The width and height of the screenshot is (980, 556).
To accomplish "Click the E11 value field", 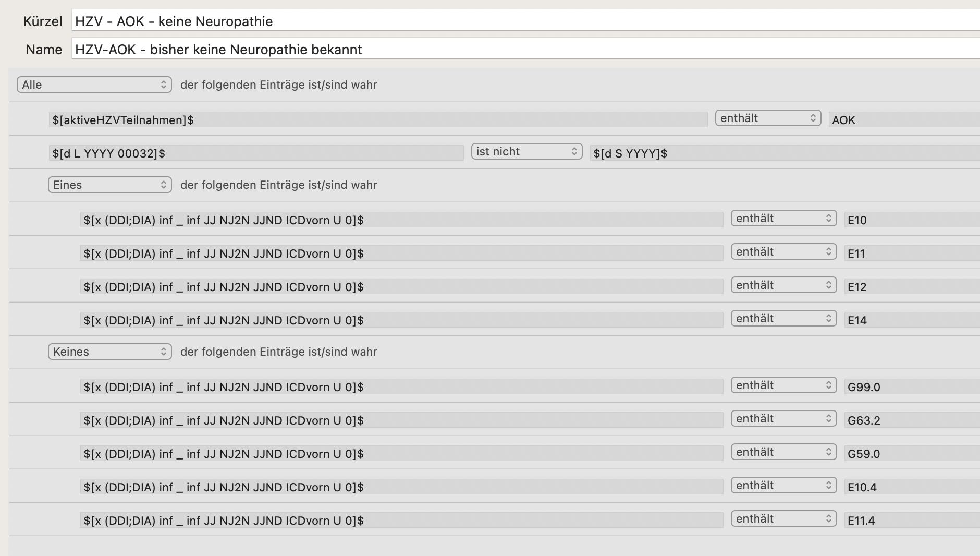I will tap(912, 253).
